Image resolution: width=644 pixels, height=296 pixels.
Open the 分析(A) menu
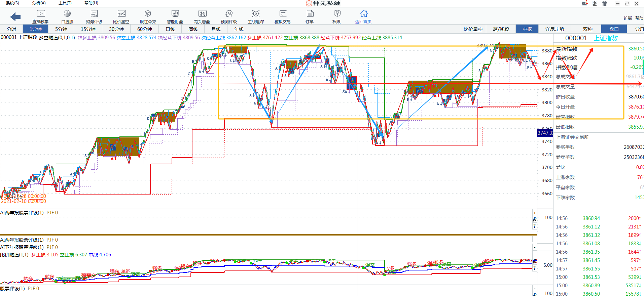(x=39, y=3)
